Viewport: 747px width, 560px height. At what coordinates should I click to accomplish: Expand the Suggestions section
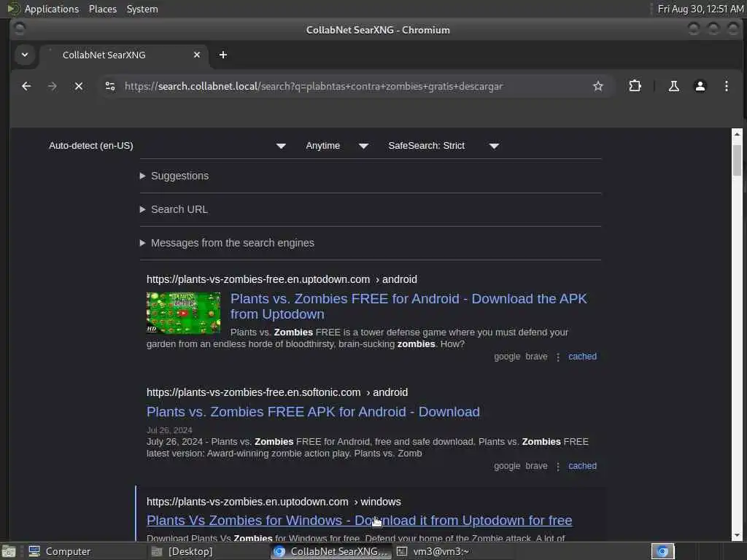[174, 176]
